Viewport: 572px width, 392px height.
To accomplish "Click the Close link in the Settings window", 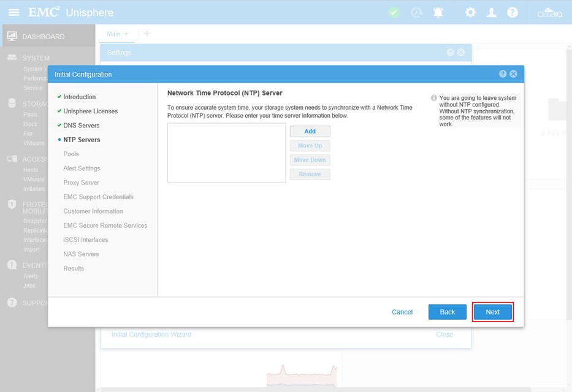I will 444,334.
